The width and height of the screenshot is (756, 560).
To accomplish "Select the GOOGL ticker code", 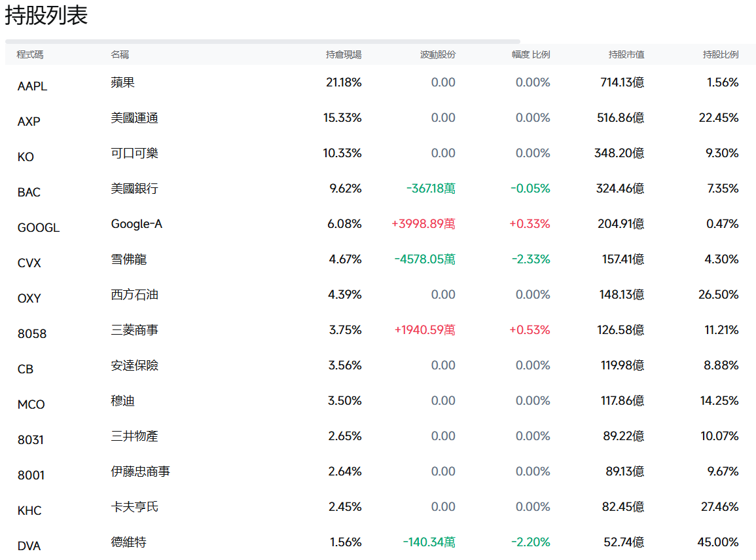I will [39, 228].
